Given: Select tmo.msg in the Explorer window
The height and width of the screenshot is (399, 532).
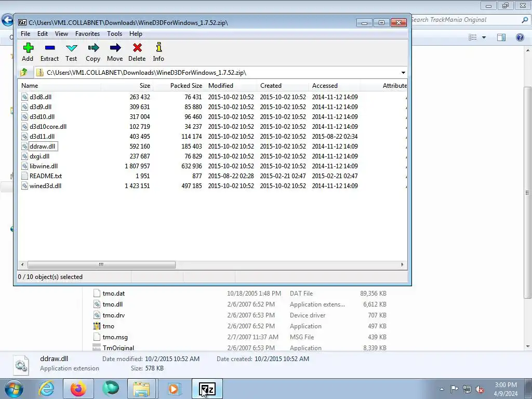Looking at the screenshot, I should tap(115, 337).
